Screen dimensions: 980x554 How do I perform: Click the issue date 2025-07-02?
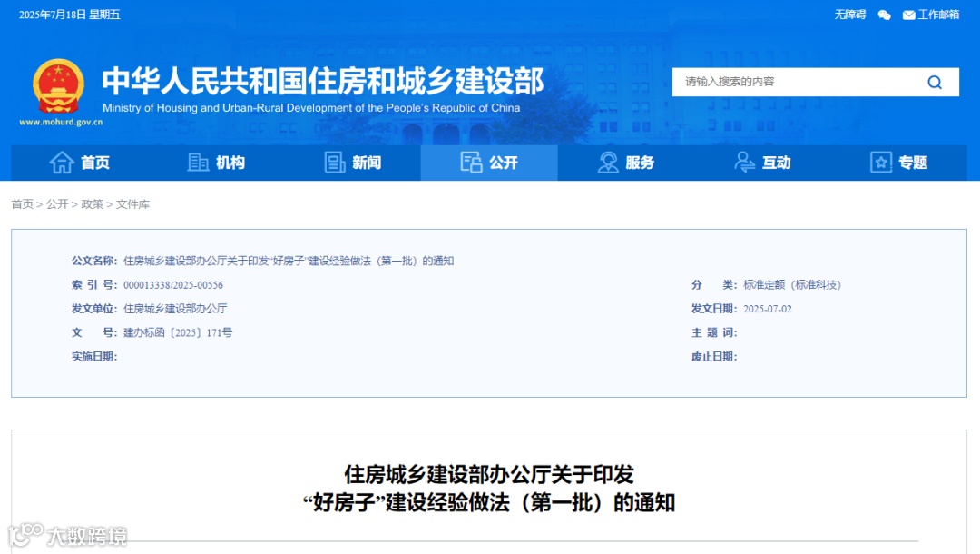pyautogui.click(x=768, y=309)
